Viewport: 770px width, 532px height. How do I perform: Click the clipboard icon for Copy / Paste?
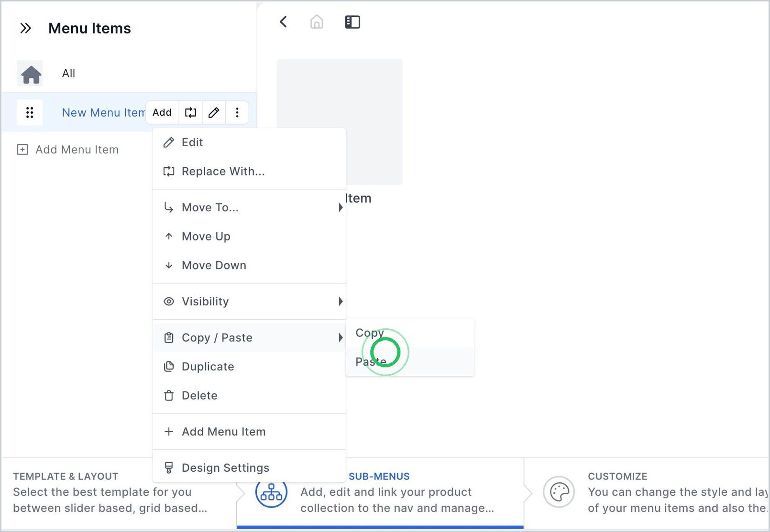click(169, 338)
